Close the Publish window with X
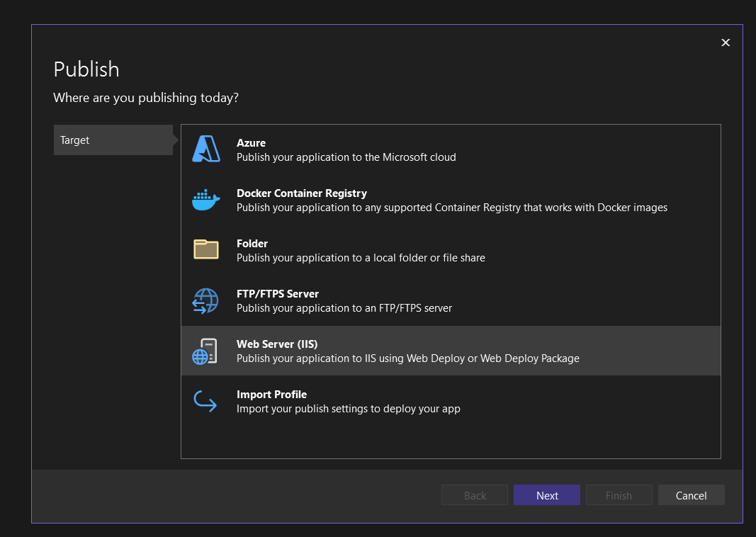This screenshot has width=756, height=537. tap(726, 43)
